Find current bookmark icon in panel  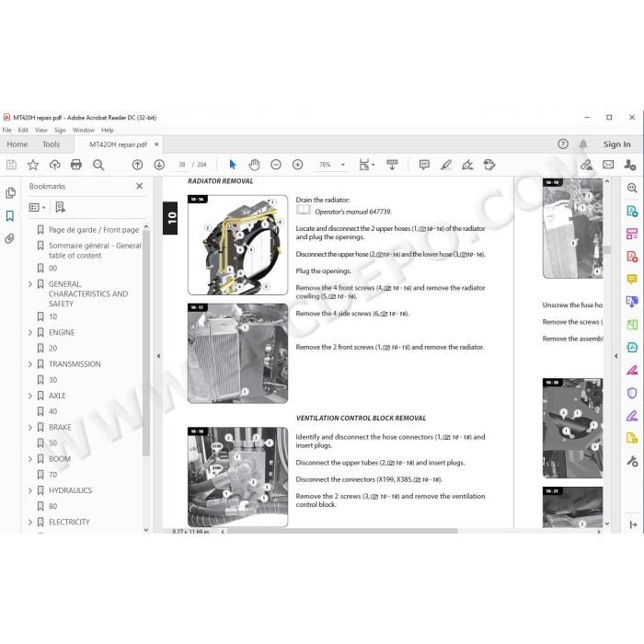[x=61, y=207]
